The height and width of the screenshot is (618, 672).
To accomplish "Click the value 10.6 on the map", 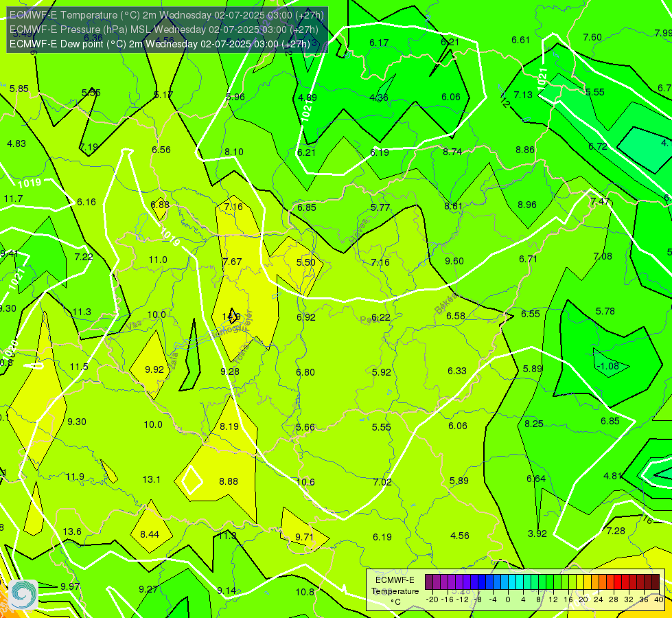I will (305, 482).
